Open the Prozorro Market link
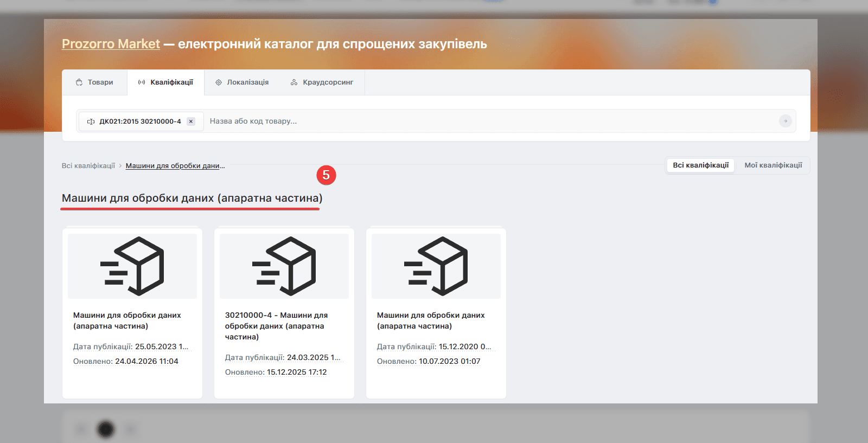868x443 pixels. point(111,44)
